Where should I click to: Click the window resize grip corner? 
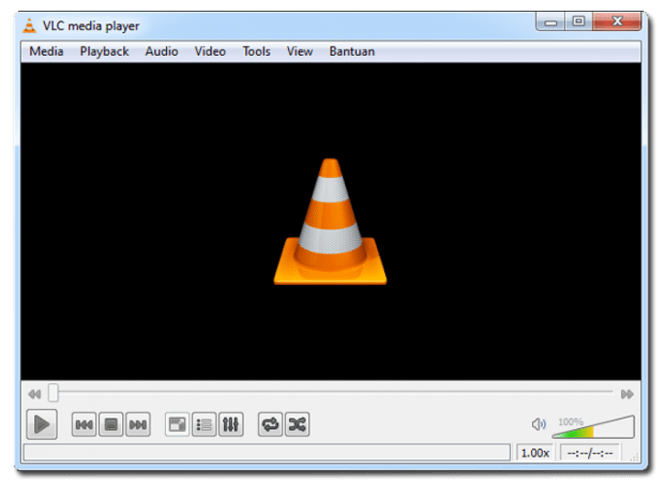click(x=635, y=457)
